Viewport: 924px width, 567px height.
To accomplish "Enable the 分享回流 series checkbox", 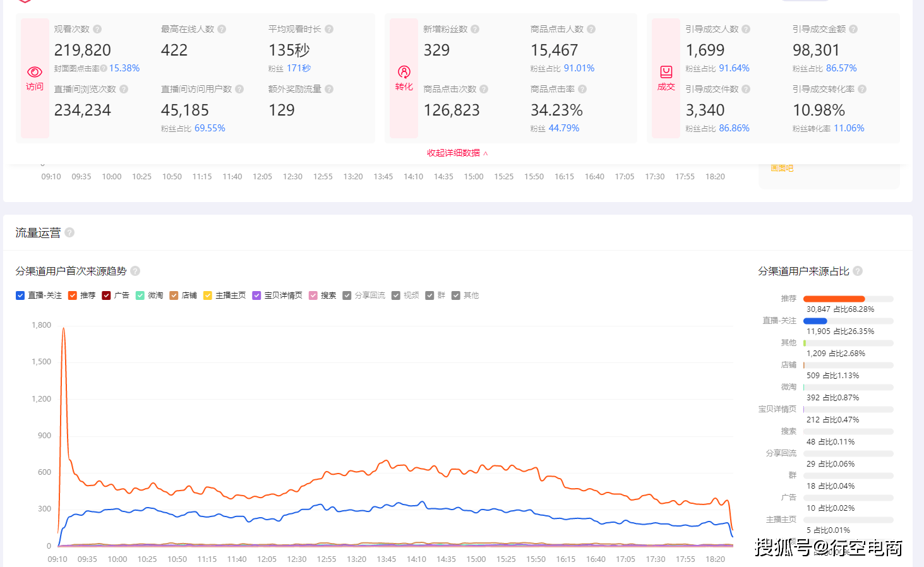I will tap(347, 295).
